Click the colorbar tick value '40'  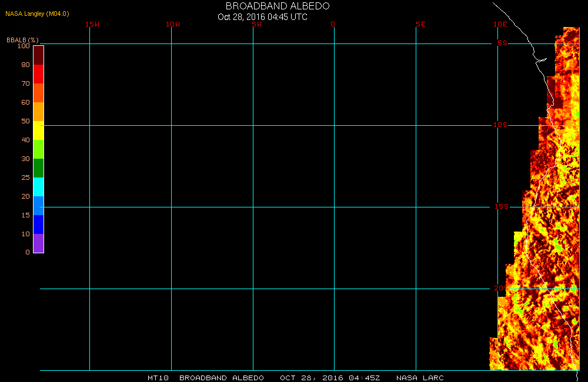(25, 139)
